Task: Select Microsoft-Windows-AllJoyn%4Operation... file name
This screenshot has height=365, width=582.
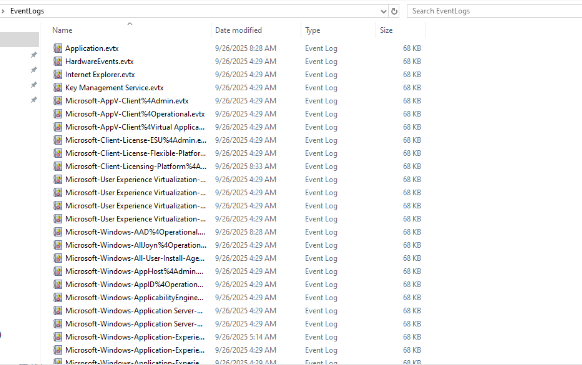Action: click(136, 245)
